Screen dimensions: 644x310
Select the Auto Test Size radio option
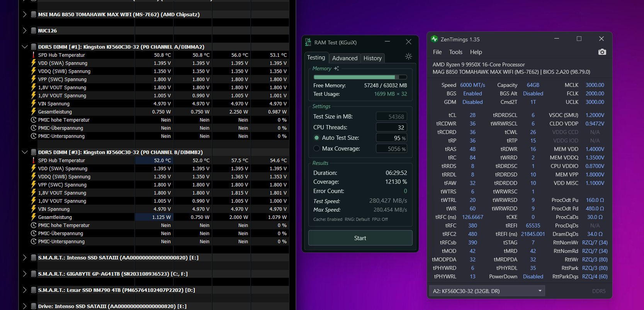[x=317, y=138]
